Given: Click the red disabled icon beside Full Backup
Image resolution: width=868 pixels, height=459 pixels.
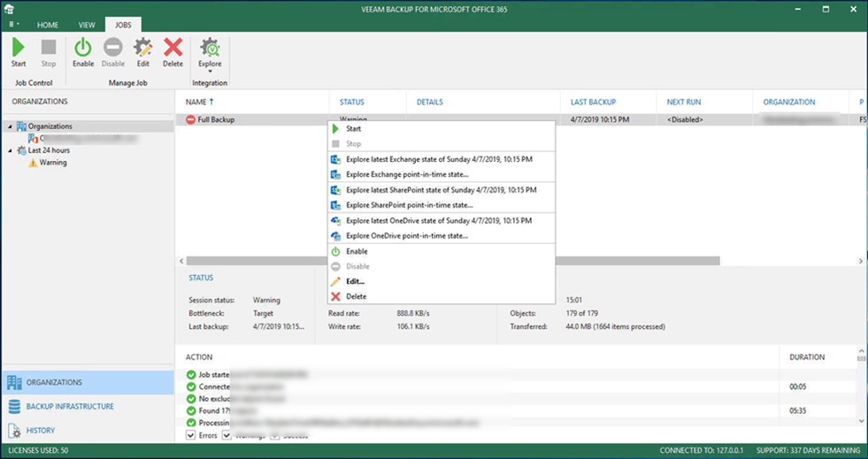Looking at the screenshot, I should click(190, 119).
